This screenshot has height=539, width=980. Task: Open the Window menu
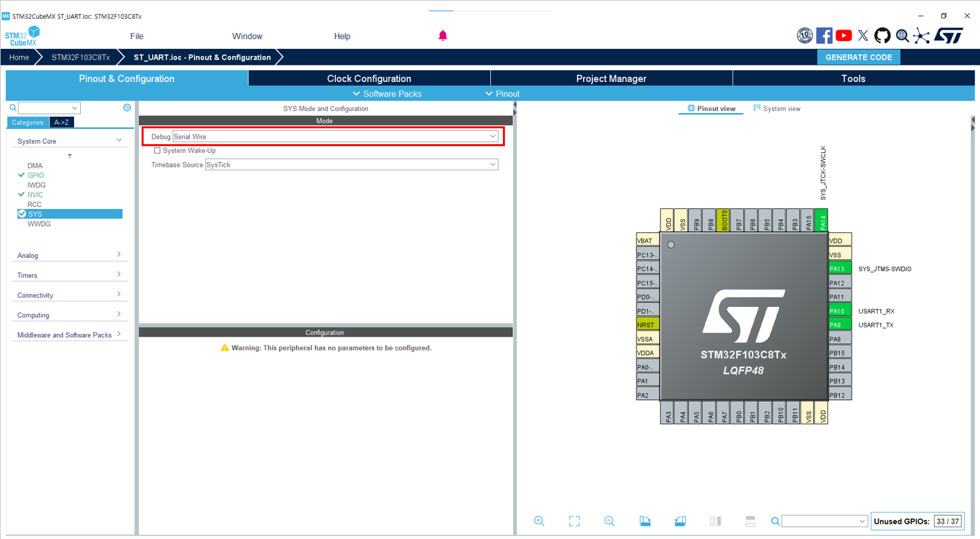click(x=247, y=36)
